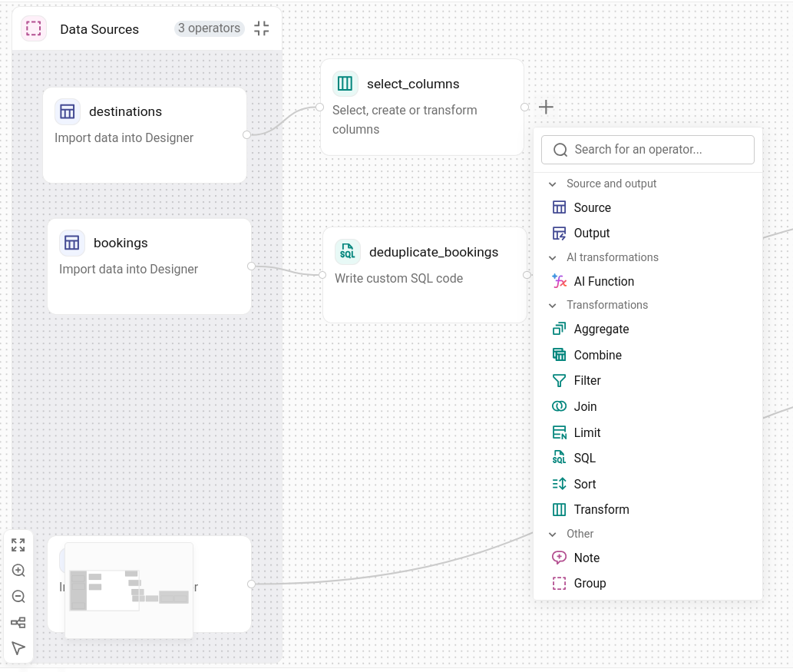793x672 pixels.
Task: Collapse the Other section
Action: click(x=553, y=535)
